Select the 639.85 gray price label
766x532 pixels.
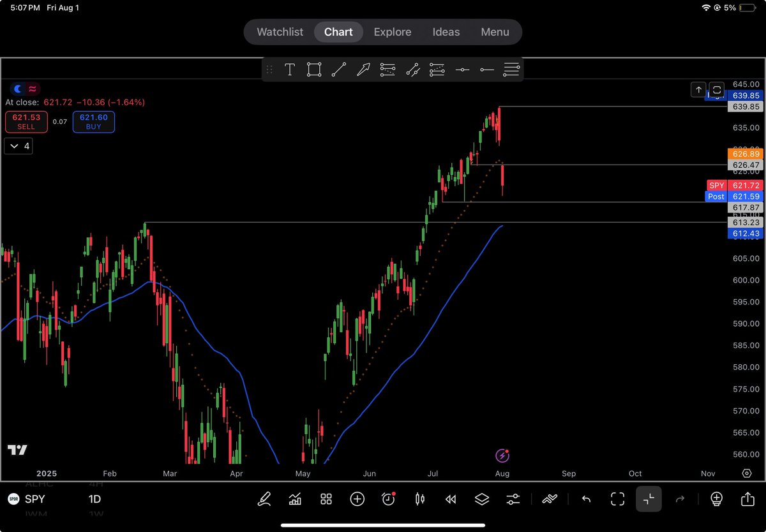click(x=746, y=107)
